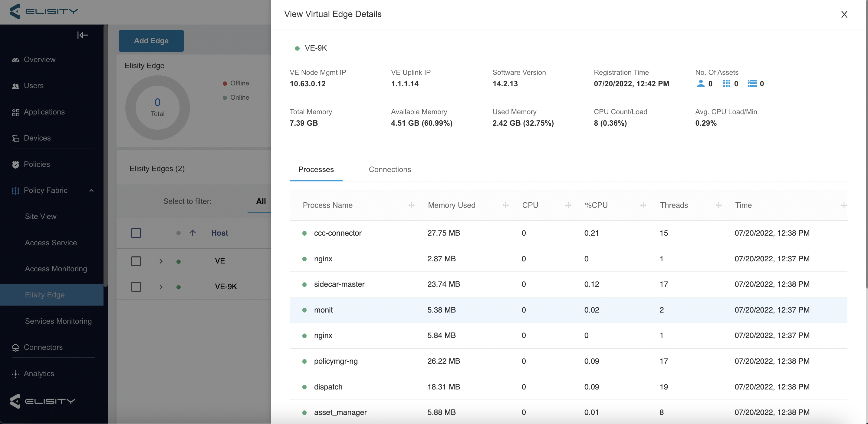This screenshot has width=868, height=424.
Task: Click the Offline legend red dot
Action: pos(225,83)
